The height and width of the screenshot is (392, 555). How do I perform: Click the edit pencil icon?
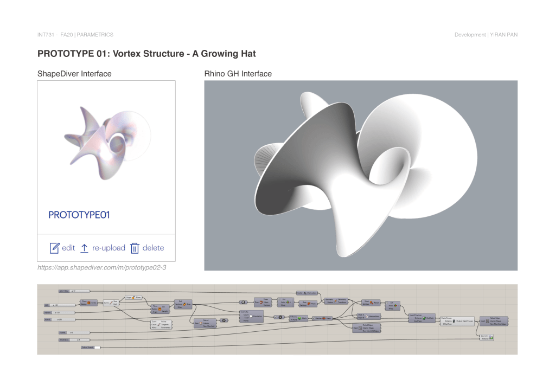tap(54, 248)
